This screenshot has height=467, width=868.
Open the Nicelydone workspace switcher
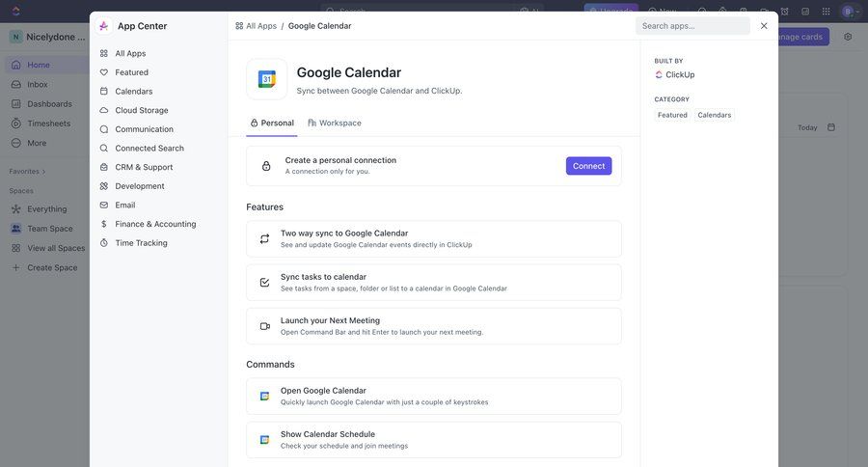(x=47, y=37)
